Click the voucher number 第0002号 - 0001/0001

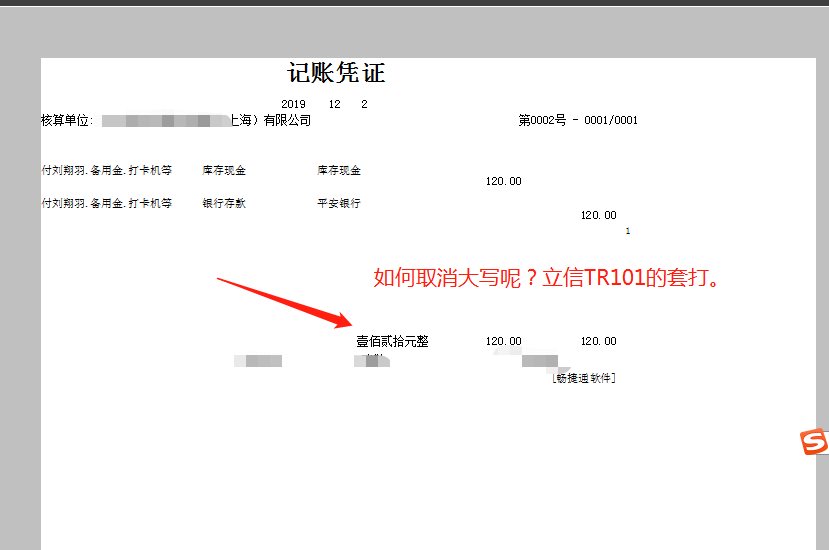[x=578, y=120]
